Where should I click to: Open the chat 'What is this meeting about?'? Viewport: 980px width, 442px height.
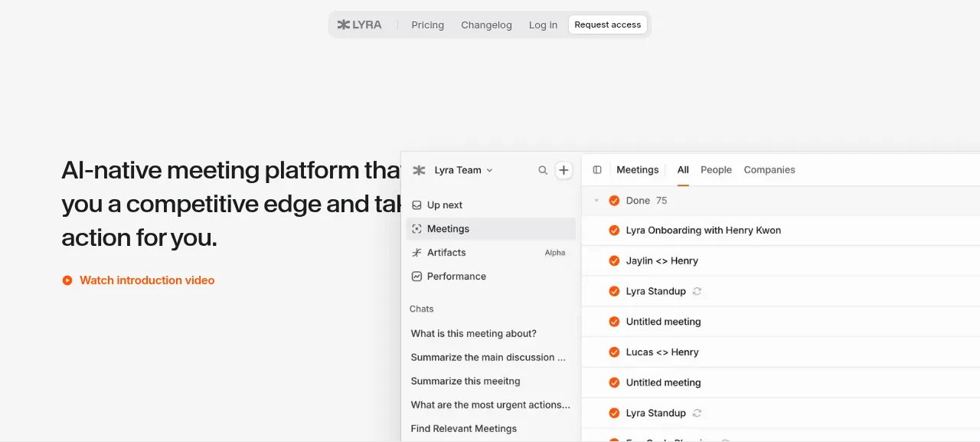[474, 334]
